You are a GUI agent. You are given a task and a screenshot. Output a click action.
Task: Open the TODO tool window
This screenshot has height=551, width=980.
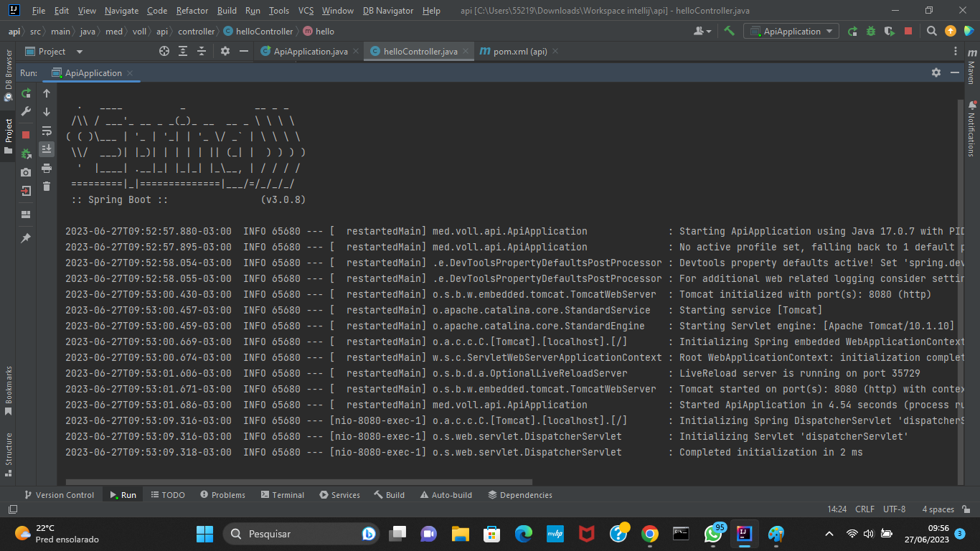click(x=168, y=495)
